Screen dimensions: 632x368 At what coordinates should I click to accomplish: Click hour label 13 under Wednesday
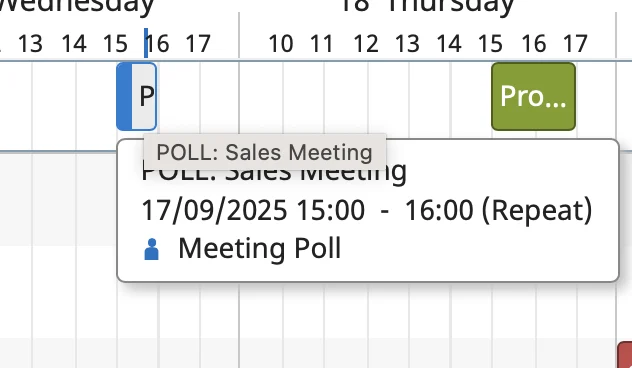pos(30,44)
